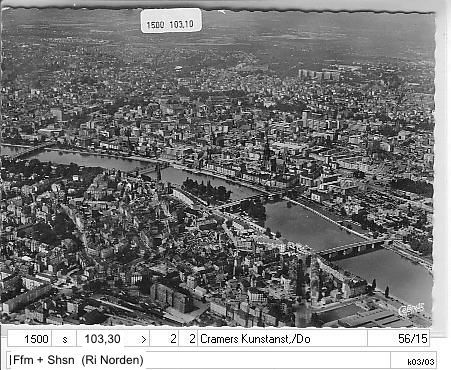The width and height of the screenshot is (451, 370).
Task: Select the first '2' cell after arrow
Action: tap(164, 339)
